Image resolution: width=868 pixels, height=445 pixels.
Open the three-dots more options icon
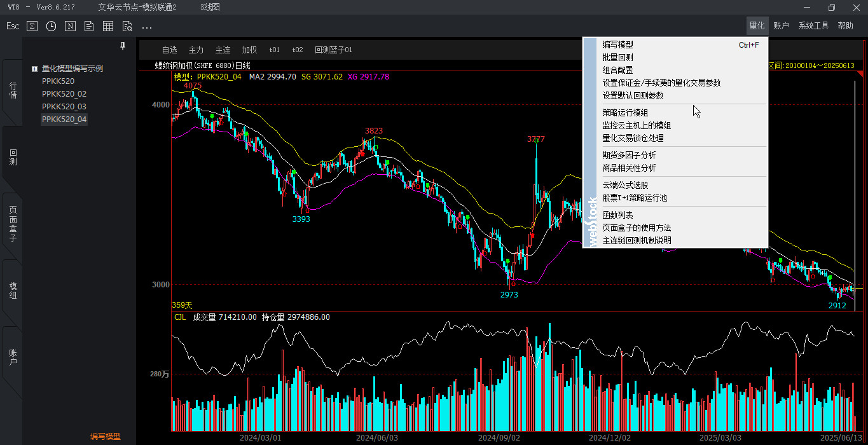click(147, 27)
